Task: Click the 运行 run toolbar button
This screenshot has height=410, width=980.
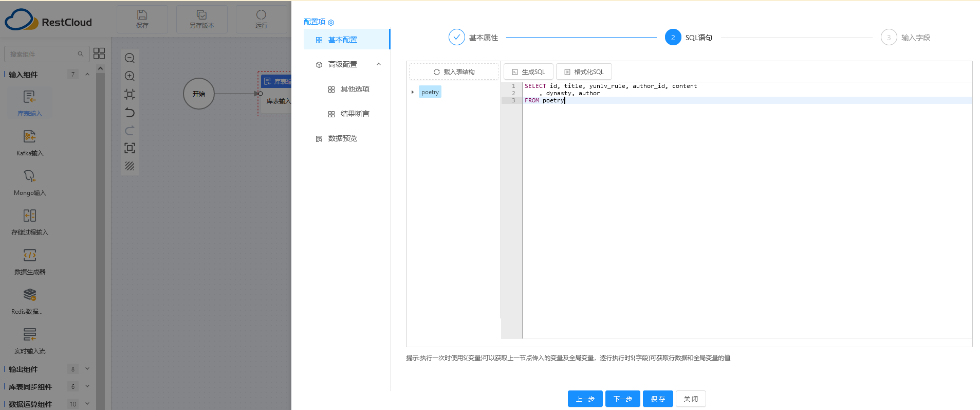Action: tap(261, 19)
